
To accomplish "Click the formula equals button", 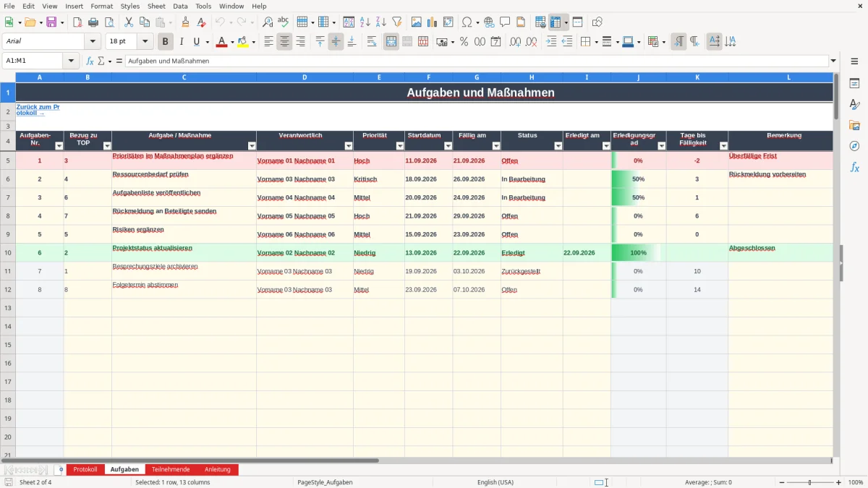I will click(119, 61).
